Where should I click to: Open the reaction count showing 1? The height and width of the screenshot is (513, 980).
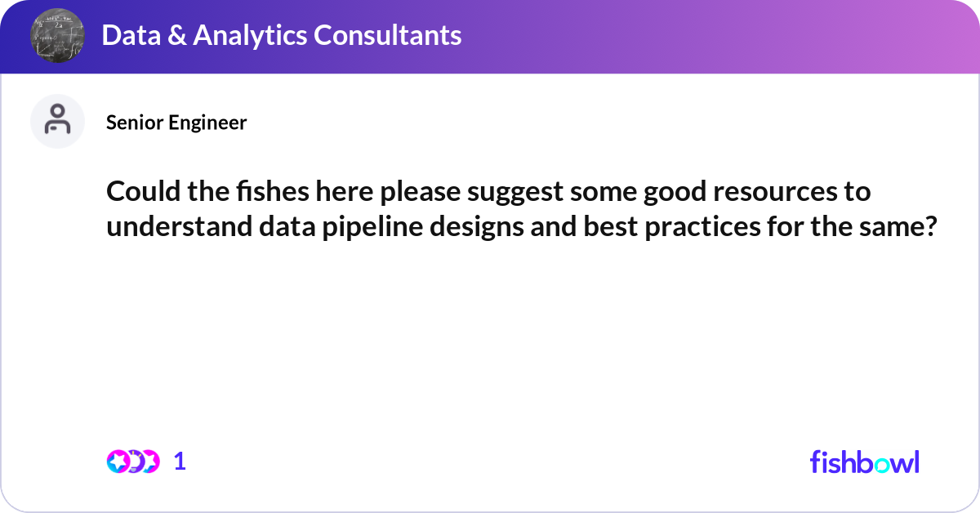(x=180, y=462)
